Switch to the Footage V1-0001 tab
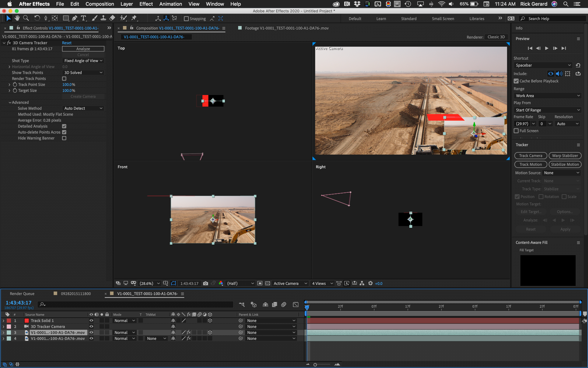This screenshot has height=368, width=588. [x=283, y=28]
